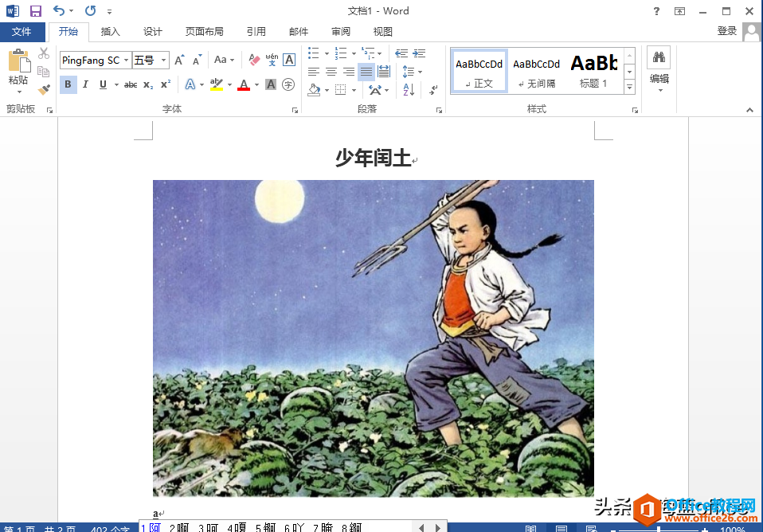Show or hide paragraph marks
Viewport: 763px width, 532px height.
[x=433, y=90]
